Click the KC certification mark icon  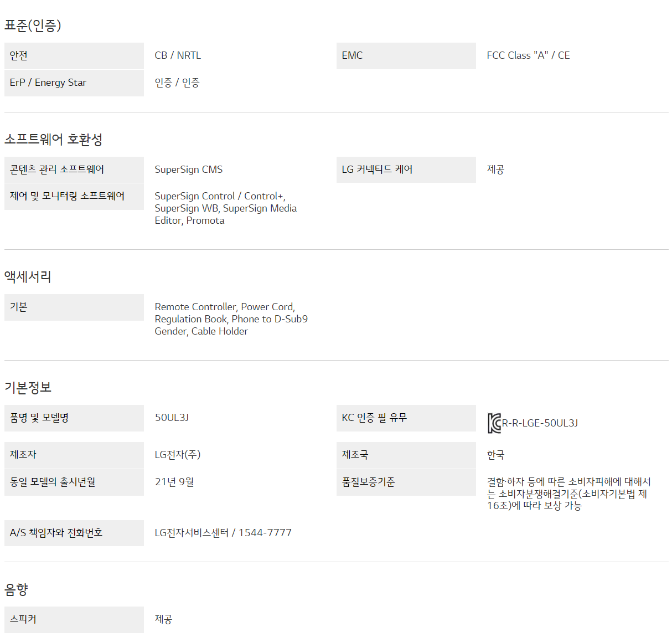(x=494, y=423)
